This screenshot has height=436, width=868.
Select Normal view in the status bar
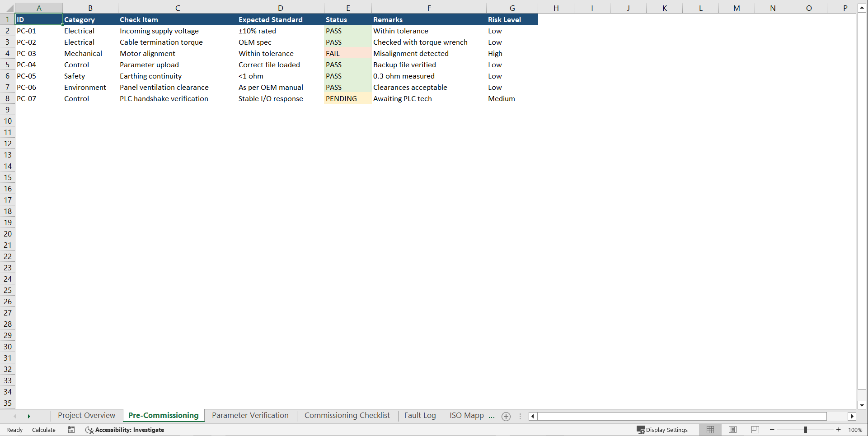[710, 430]
